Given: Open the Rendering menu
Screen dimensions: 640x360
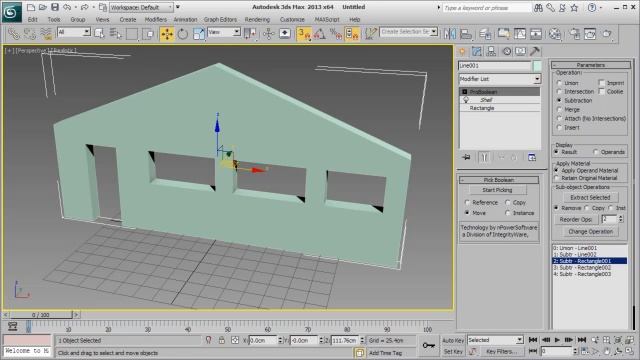Looking at the screenshot, I should coord(257,19).
